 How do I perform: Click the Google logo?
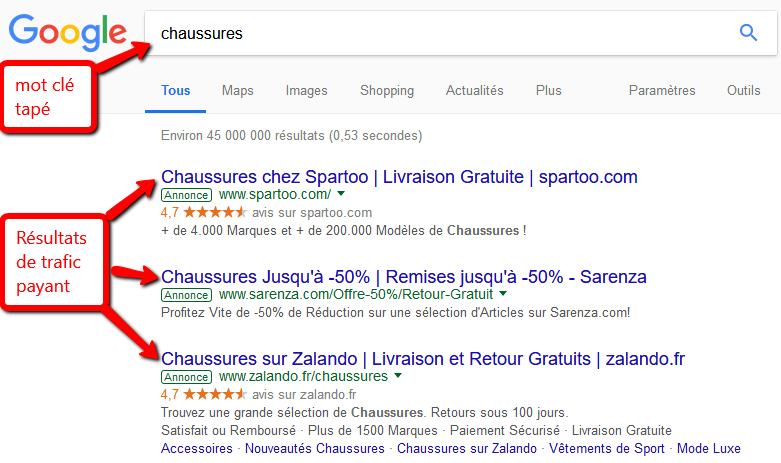coord(67,32)
